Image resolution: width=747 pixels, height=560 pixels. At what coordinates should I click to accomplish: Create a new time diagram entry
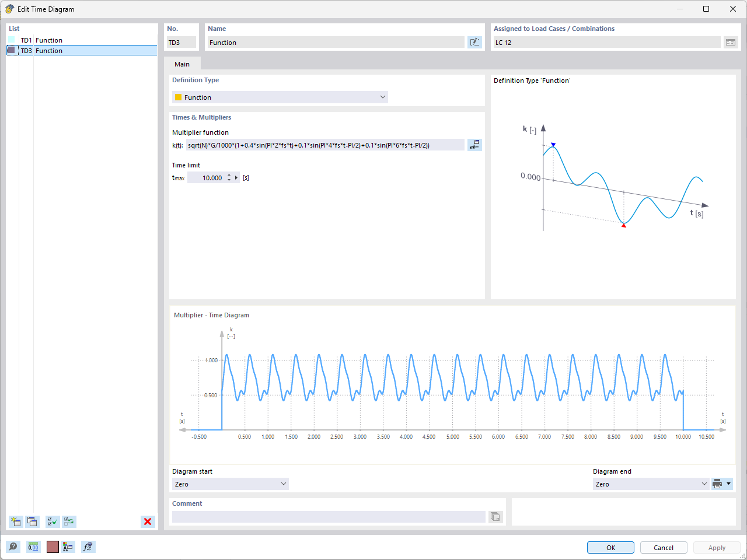(16, 521)
